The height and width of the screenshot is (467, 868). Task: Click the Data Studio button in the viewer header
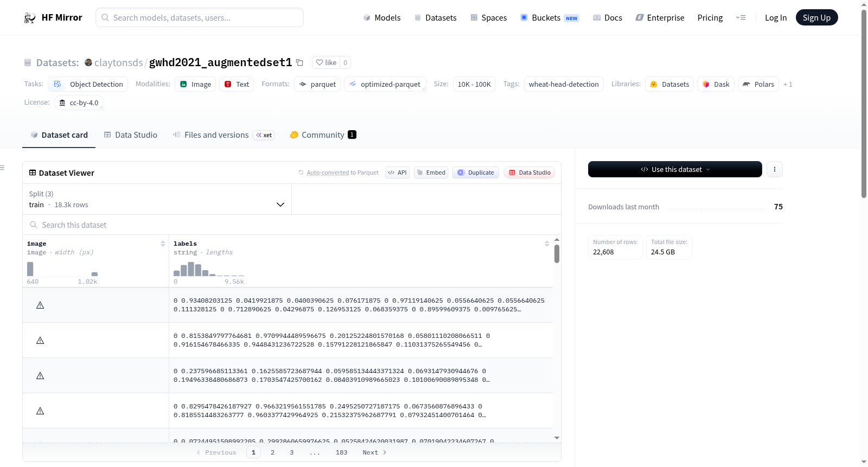coord(529,172)
